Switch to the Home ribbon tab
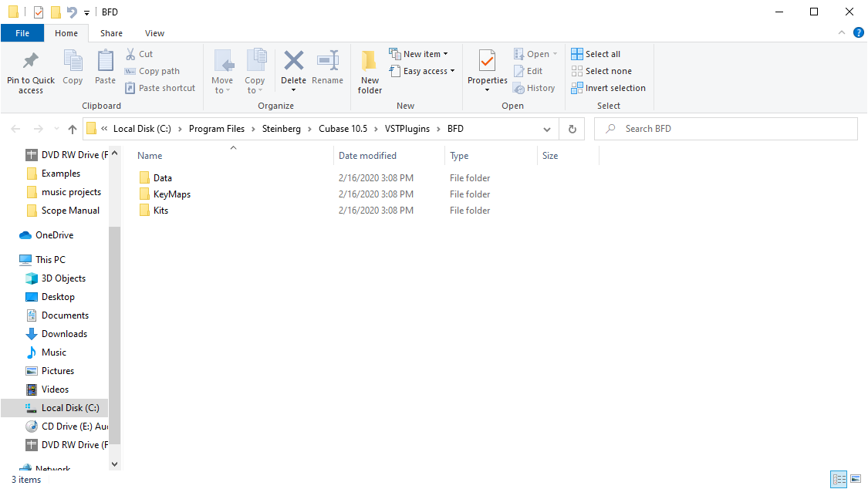The height and width of the screenshot is (489, 868). [x=66, y=33]
